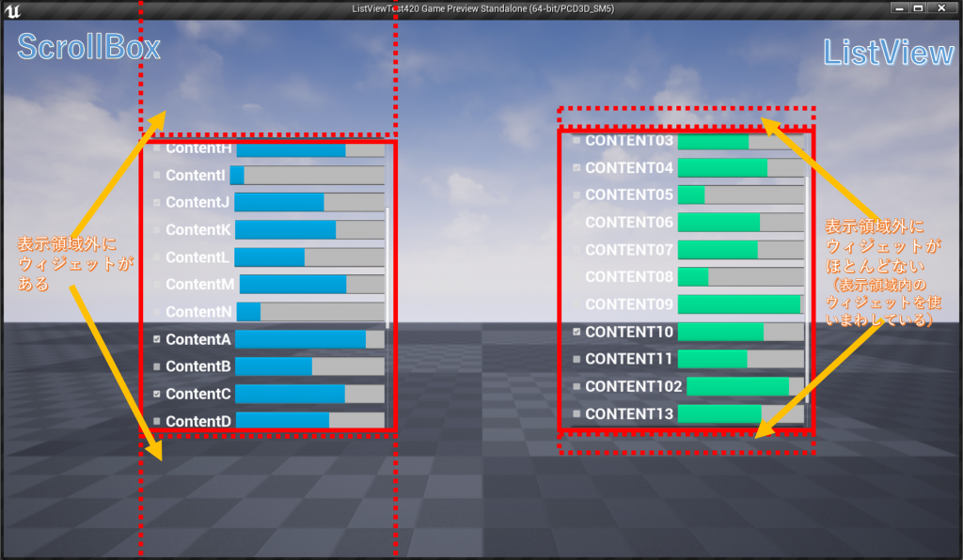The height and width of the screenshot is (560, 963).
Task: Click the ListView vertical scrollbar thumb
Action: [807, 288]
